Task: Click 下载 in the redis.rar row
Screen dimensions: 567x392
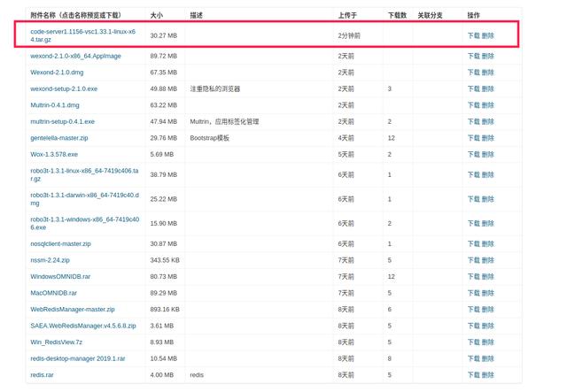Action: 474,375
